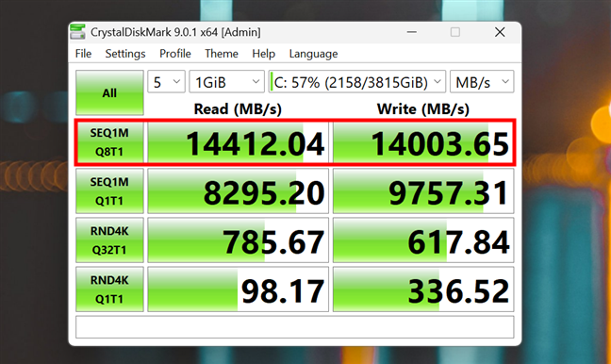Open the Theme menu
Image resolution: width=611 pixels, height=364 pixels.
pyautogui.click(x=222, y=54)
